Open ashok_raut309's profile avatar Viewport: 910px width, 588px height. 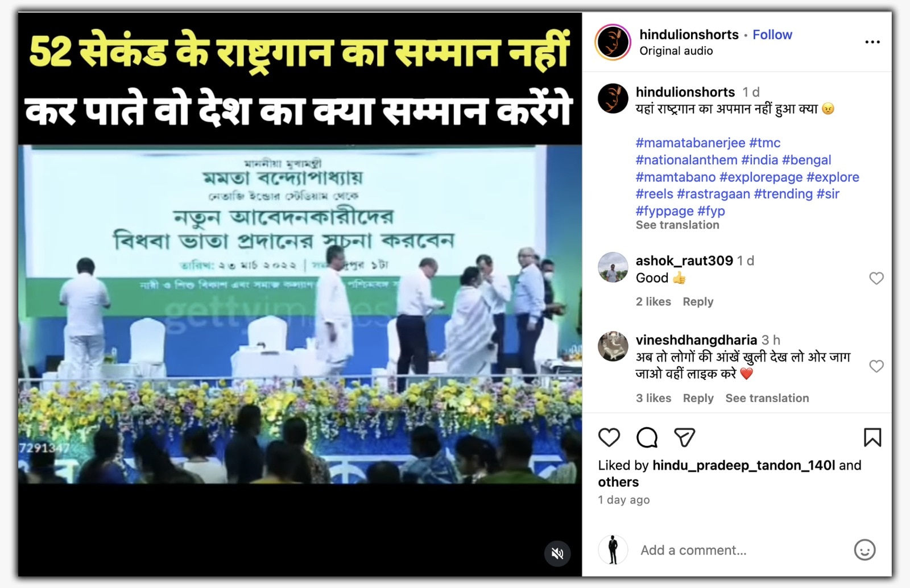613,267
